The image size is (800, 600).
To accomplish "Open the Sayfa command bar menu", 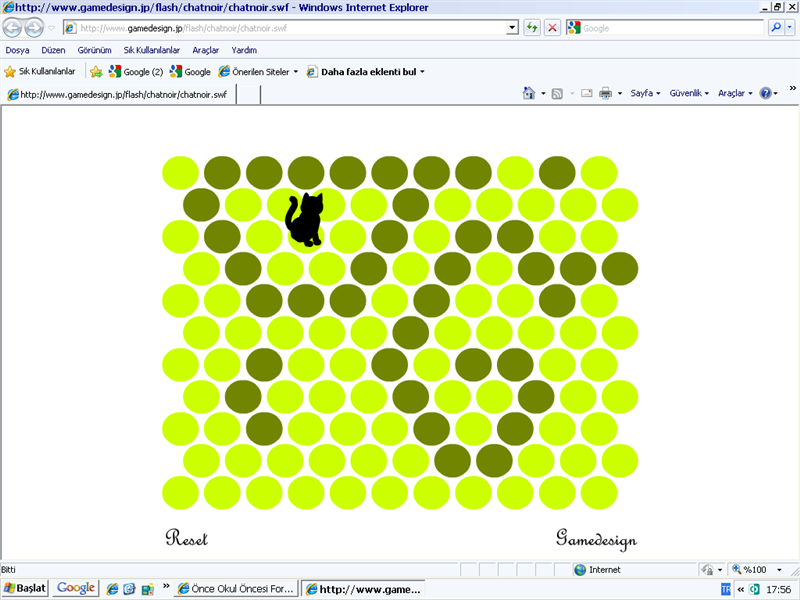I will 645,93.
